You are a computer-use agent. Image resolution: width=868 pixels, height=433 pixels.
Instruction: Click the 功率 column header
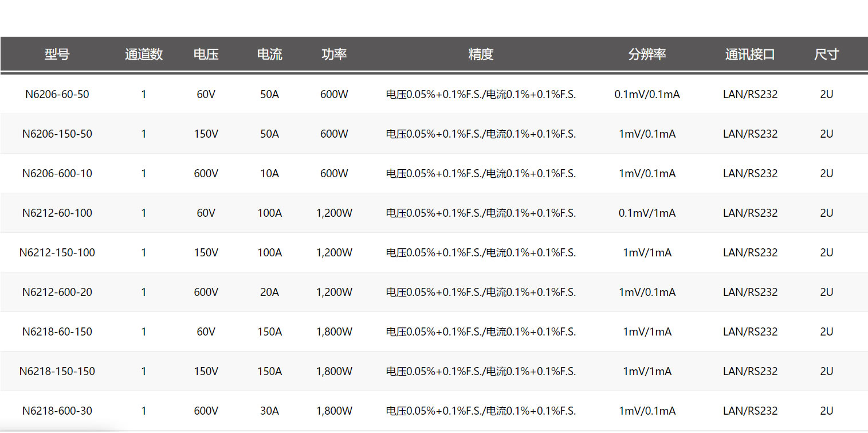[335, 54]
